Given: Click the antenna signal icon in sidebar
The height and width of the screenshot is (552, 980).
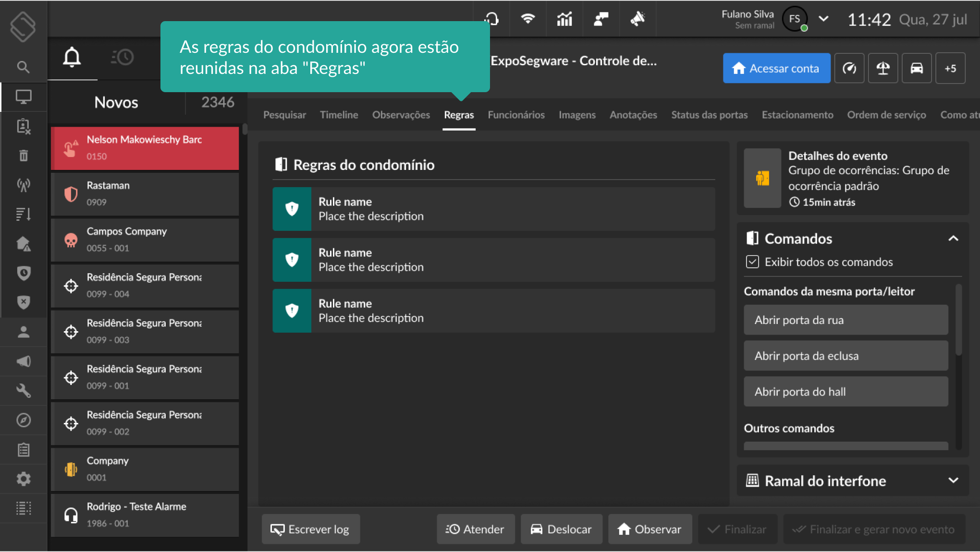Looking at the screenshot, I should click(x=23, y=185).
